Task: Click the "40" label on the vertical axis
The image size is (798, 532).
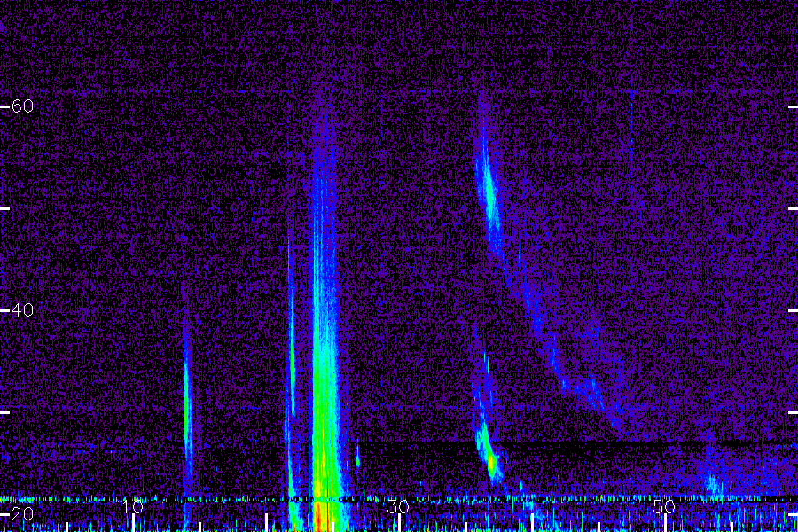Action: (22, 309)
